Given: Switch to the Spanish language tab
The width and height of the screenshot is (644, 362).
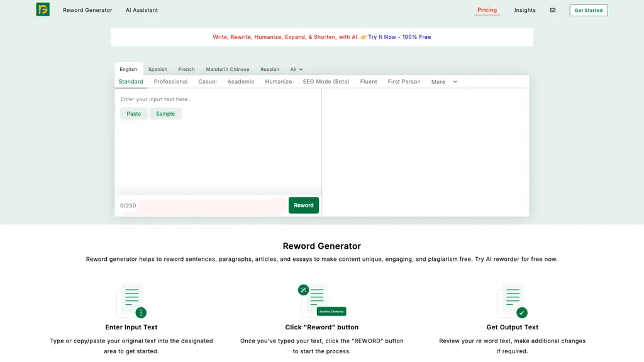Looking at the screenshot, I should pos(158,69).
